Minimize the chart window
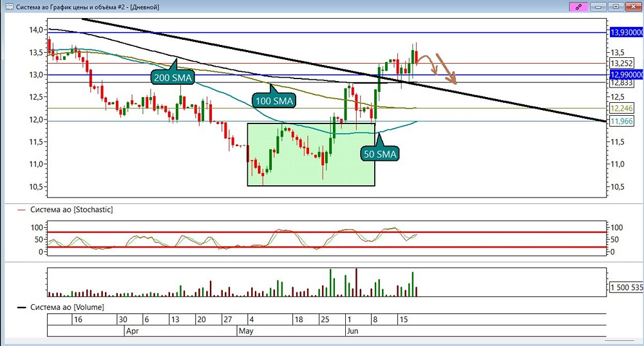 [x=599, y=6]
